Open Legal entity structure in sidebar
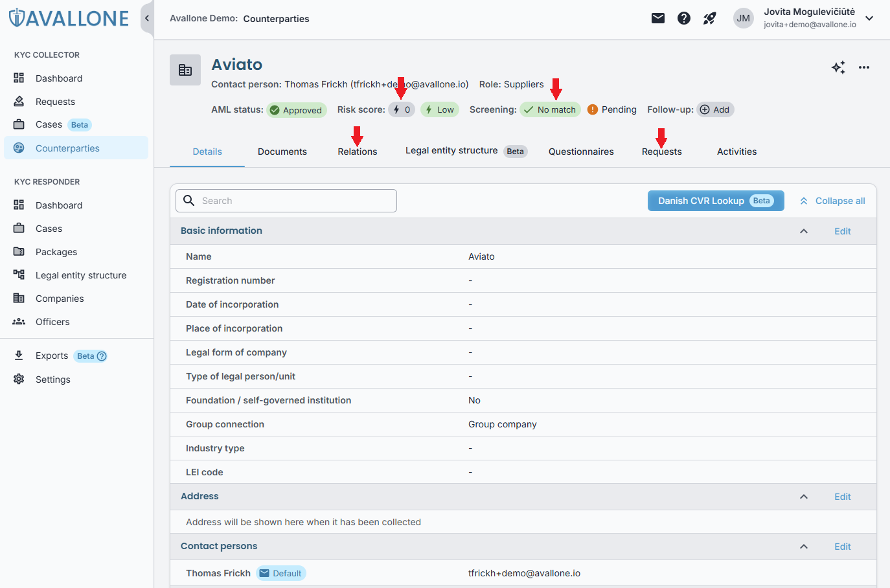 click(x=76, y=275)
